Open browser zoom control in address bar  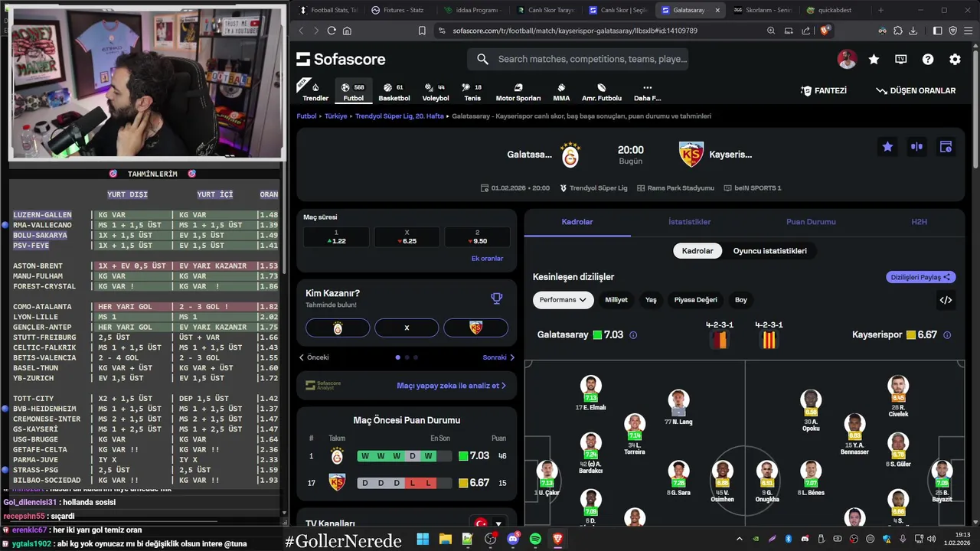pyautogui.click(x=771, y=31)
